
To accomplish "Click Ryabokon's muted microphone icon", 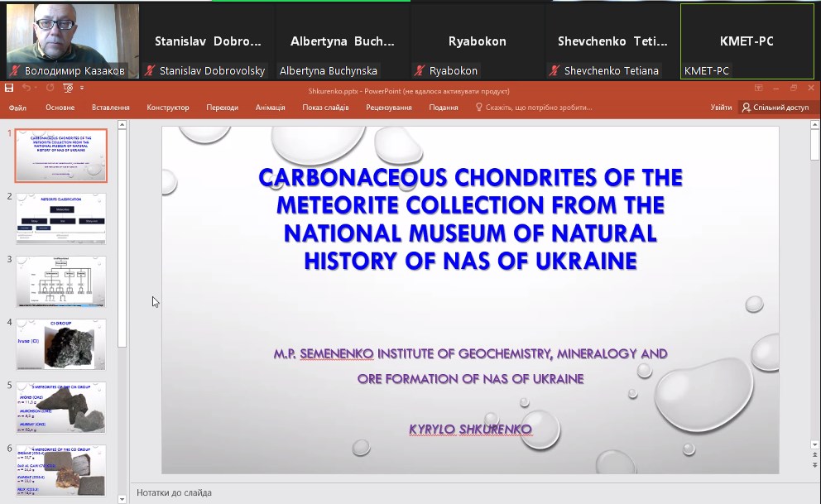I will click(x=420, y=71).
